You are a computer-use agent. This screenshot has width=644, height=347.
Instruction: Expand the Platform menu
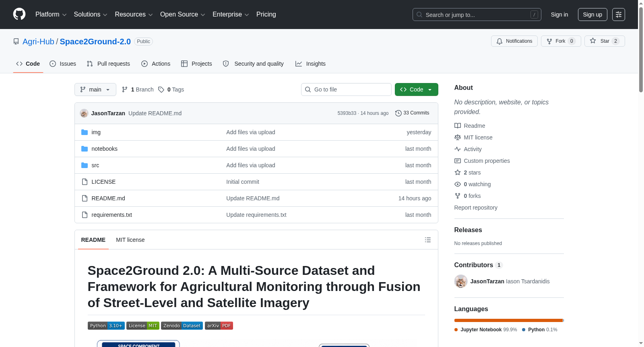click(51, 15)
